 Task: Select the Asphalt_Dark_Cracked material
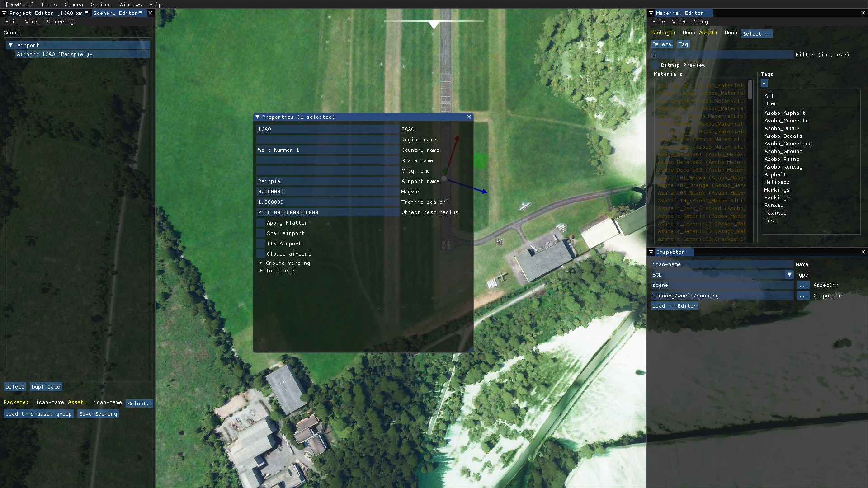click(x=702, y=208)
